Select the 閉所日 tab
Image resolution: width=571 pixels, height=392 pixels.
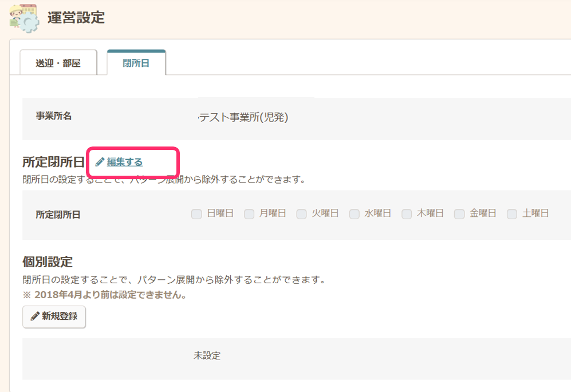pyautogui.click(x=136, y=63)
